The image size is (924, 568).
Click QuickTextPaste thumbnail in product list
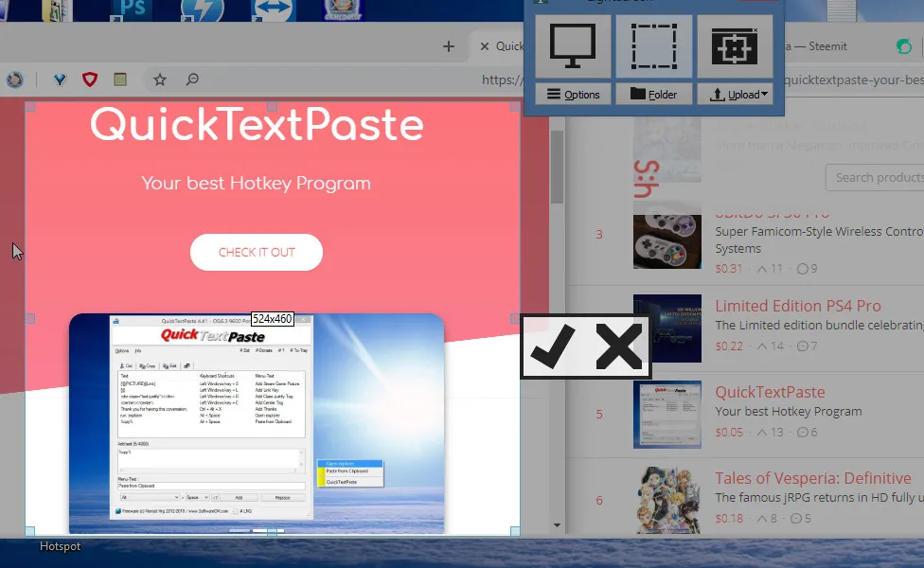click(667, 415)
